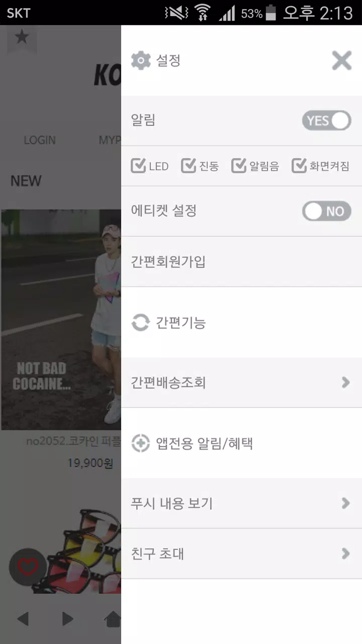
Task: Open 푸시 내용 보기 via its chevron
Action: (345, 503)
